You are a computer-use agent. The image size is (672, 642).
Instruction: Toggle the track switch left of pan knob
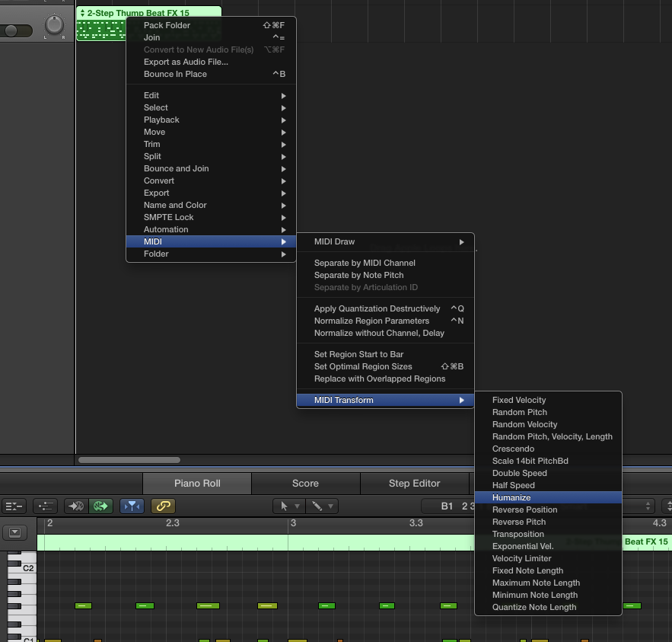(x=16, y=31)
